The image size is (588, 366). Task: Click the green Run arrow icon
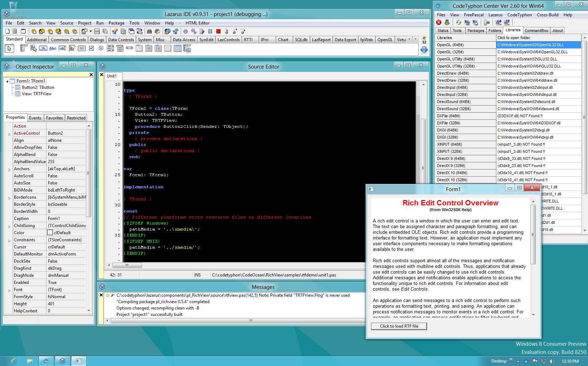[x=202, y=31]
